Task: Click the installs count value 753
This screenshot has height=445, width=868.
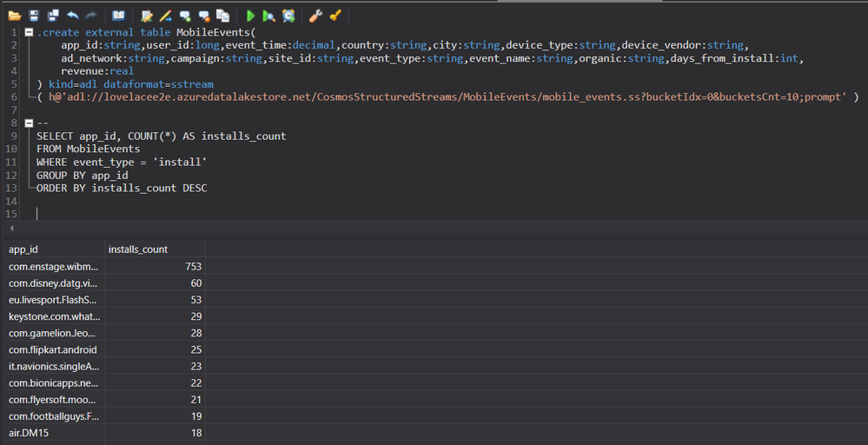Action: coord(193,266)
